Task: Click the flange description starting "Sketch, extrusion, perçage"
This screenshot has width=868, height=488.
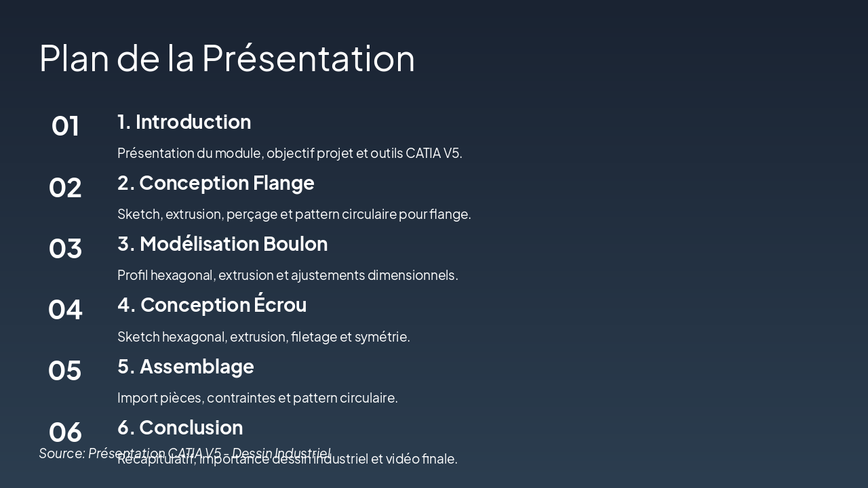Action: click(x=294, y=214)
